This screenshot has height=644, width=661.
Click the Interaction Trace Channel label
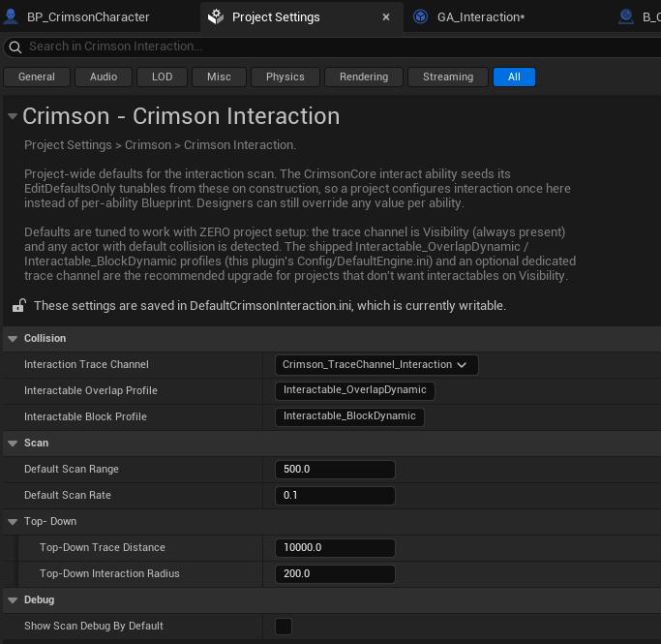(86, 364)
